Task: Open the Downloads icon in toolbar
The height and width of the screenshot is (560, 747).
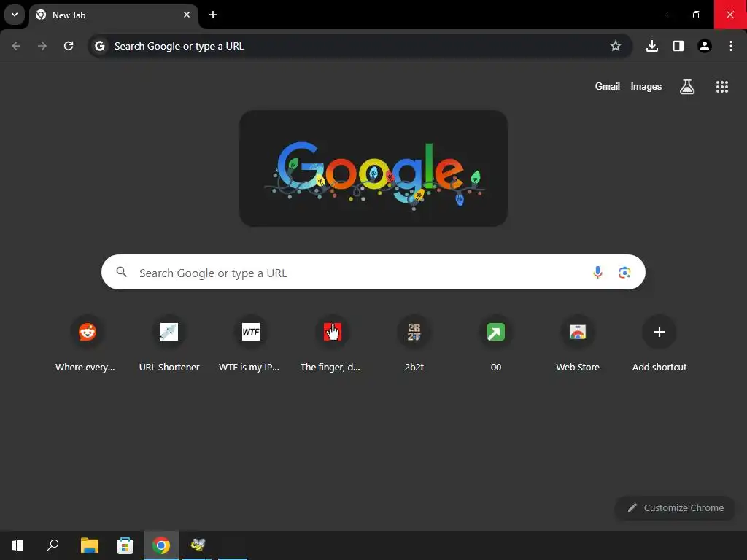Action: coord(652,46)
